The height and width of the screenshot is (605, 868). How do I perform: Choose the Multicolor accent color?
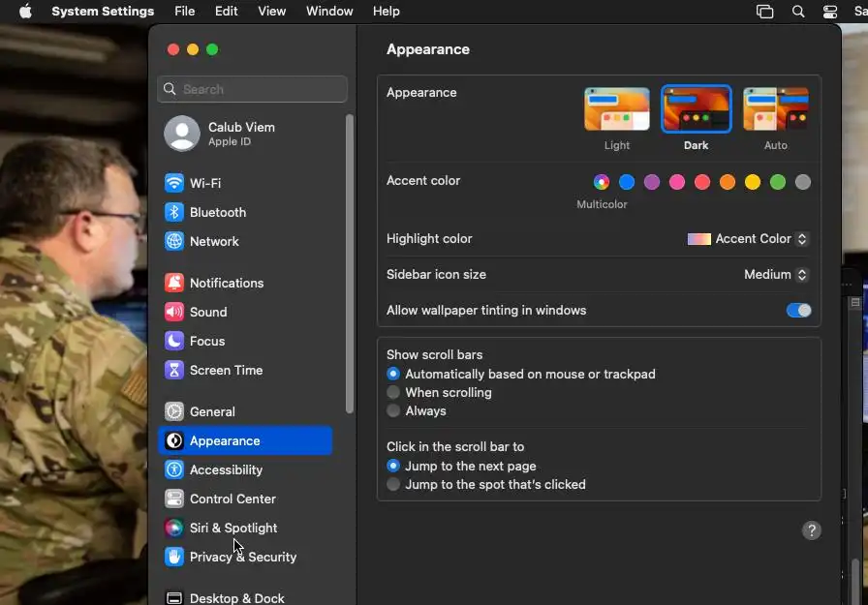(602, 182)
